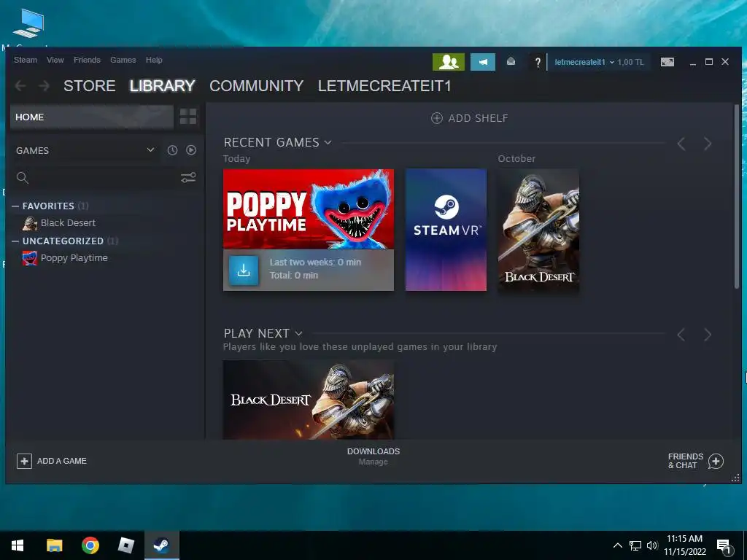Show only ready-to-play games
The image size is (747, 560).
click(191, 150)
